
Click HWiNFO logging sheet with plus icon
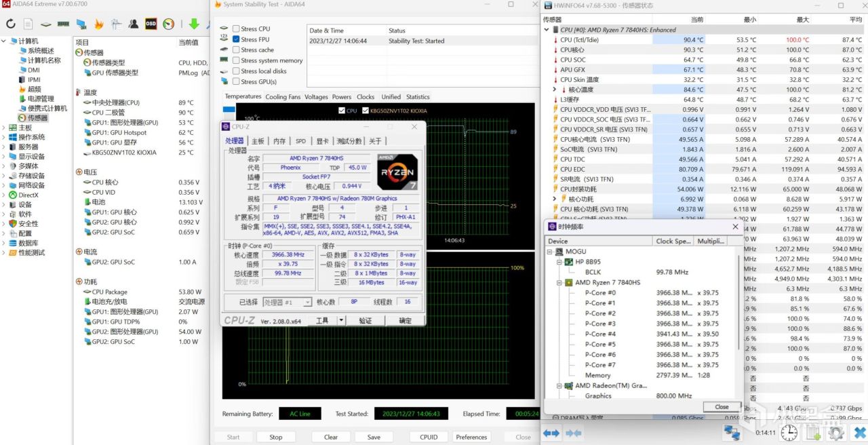[814, 432]
